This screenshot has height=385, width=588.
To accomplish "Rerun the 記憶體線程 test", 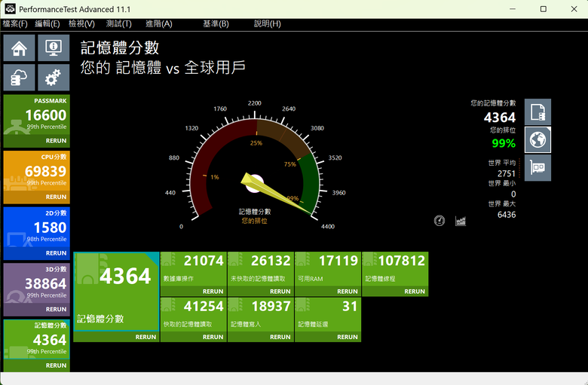I will click(415, 292).
